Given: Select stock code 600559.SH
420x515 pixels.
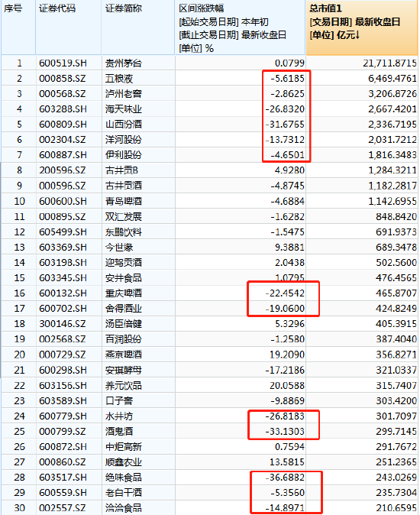Looking at the screenshot, I should click(x=63, y=493).
